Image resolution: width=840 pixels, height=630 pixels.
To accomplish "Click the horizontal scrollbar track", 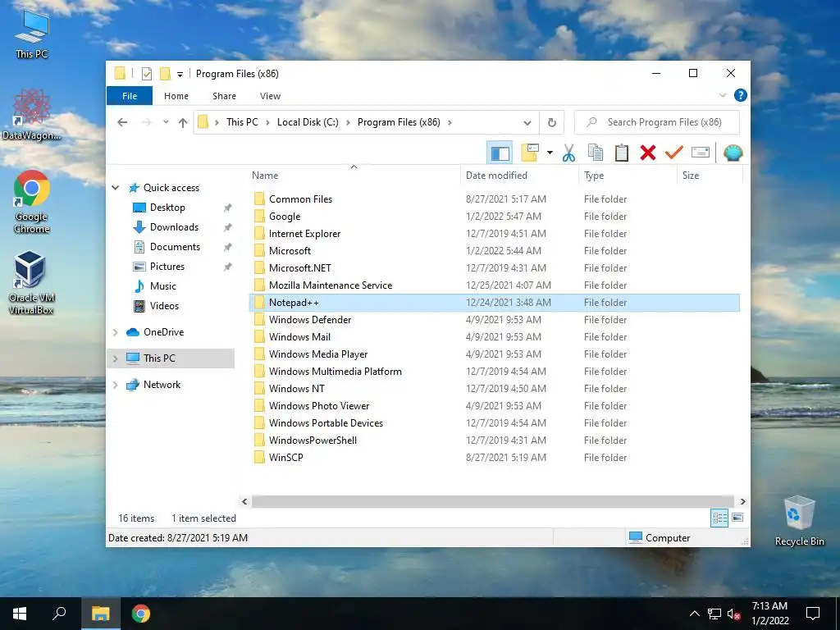I will pyautogui.click(x=493, y=501).
